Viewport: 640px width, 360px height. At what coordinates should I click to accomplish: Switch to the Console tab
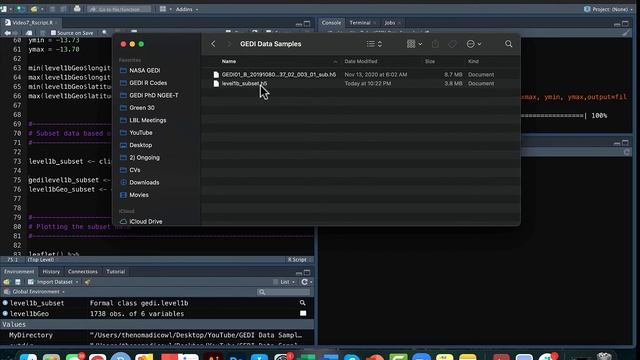[x=331, y=22]
